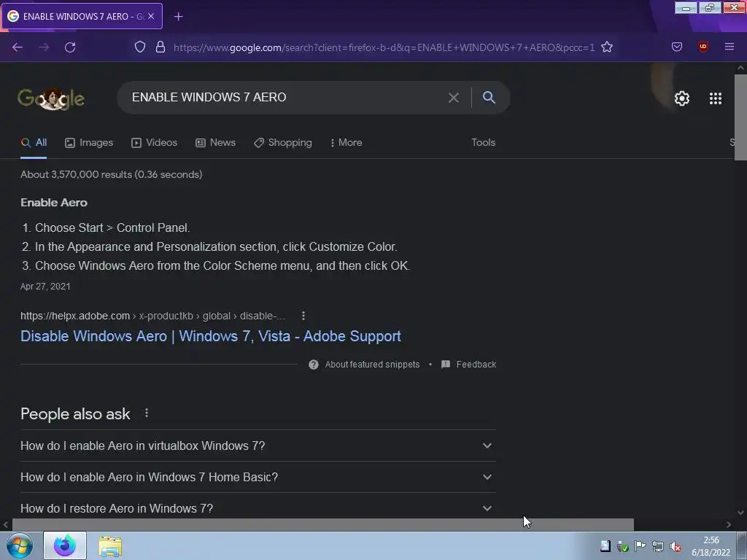Open the search Tools options
This screenshot has width=747, height=560.
click(x=483, y=142)
